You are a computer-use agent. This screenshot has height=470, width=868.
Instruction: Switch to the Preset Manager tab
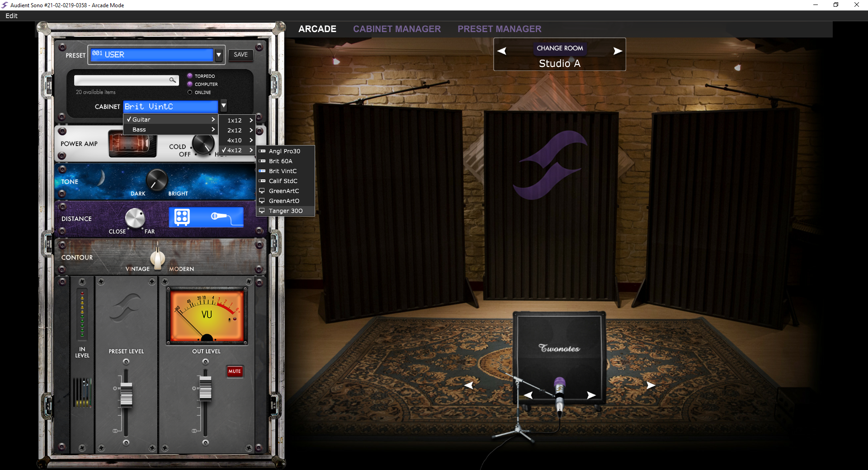[x=499, y=29]
